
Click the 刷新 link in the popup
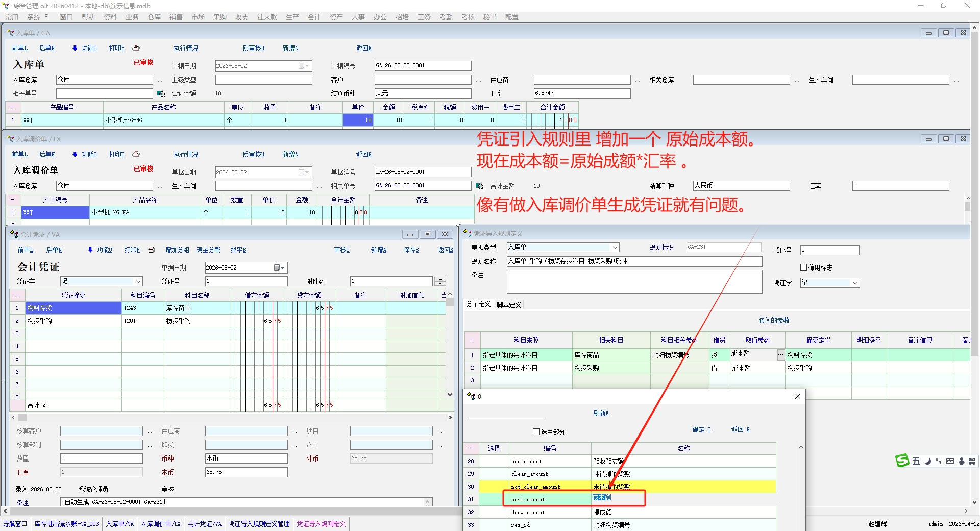(x=601, y=413)
